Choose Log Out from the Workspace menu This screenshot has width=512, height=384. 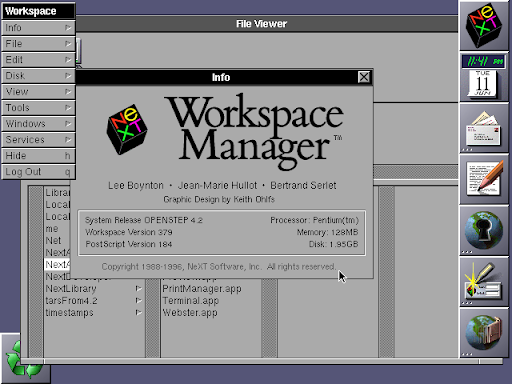click(38, 172)
